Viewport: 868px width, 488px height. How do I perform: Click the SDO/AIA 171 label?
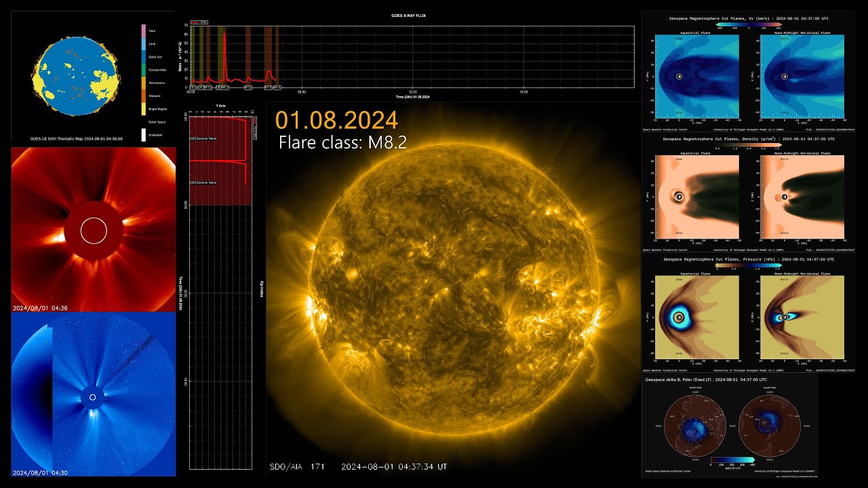[x=298, y=466]
